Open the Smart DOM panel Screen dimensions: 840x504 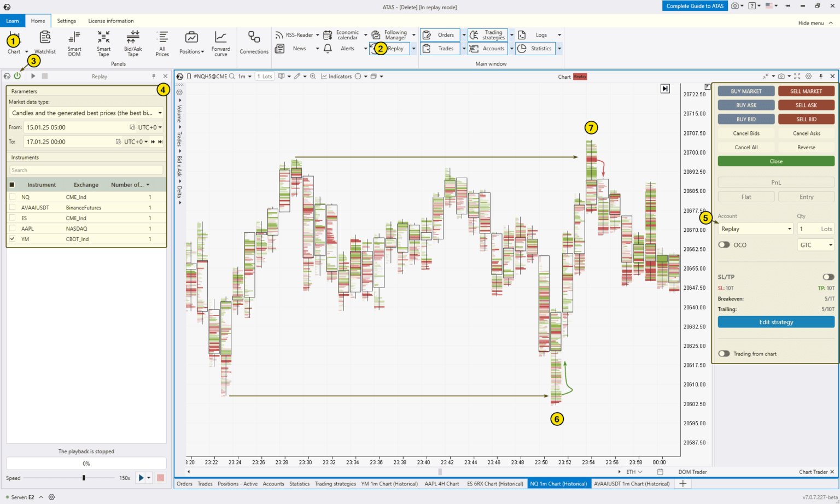(x=74, y=44)
